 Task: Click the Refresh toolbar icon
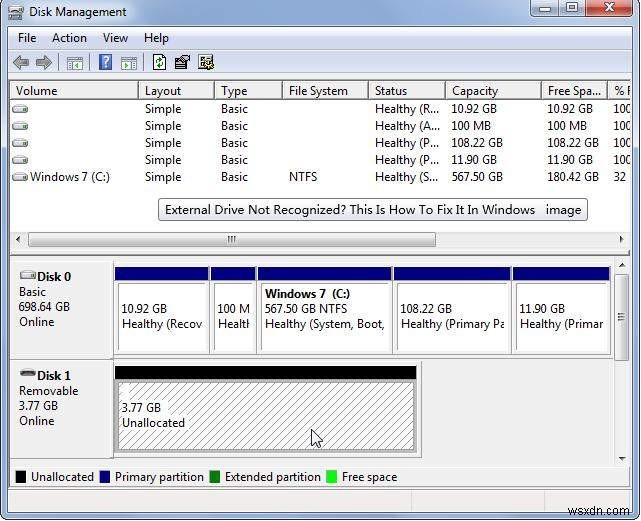(159, 63)
